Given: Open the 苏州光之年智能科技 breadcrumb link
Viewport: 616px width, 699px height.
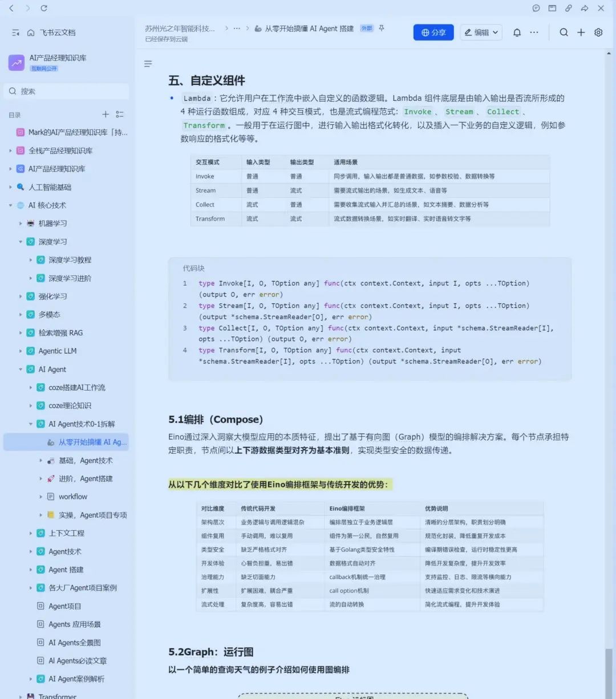Looking at the screenshot, I should tap(179, 28).
